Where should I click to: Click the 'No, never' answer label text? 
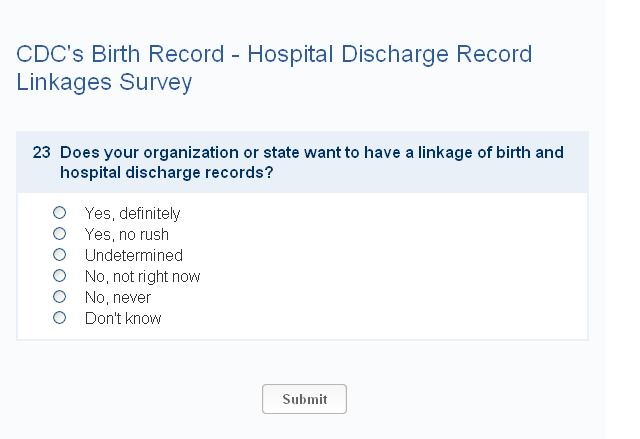(x=117, y=297)
